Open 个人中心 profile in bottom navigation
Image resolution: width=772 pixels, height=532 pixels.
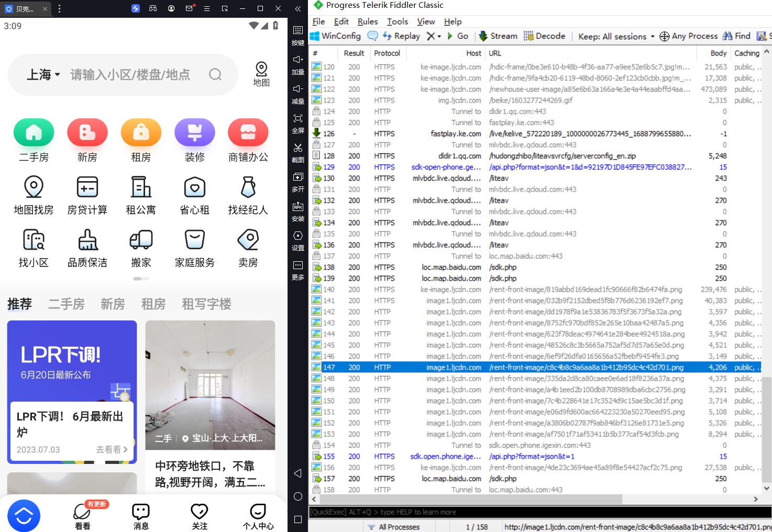(258, 516)
